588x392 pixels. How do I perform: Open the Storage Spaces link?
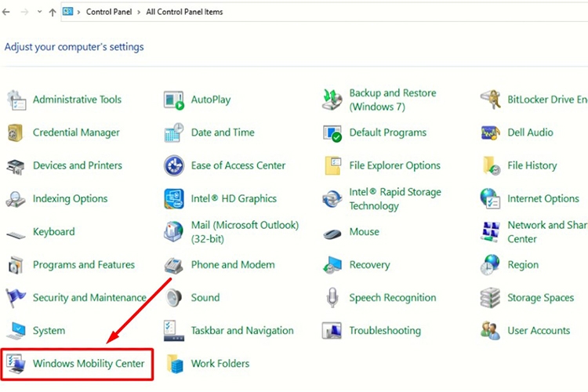pos(540,298)
